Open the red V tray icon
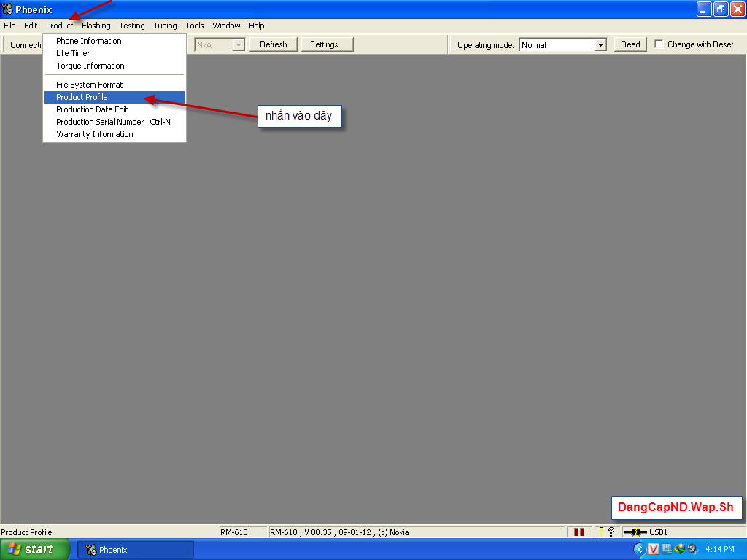 653,549
